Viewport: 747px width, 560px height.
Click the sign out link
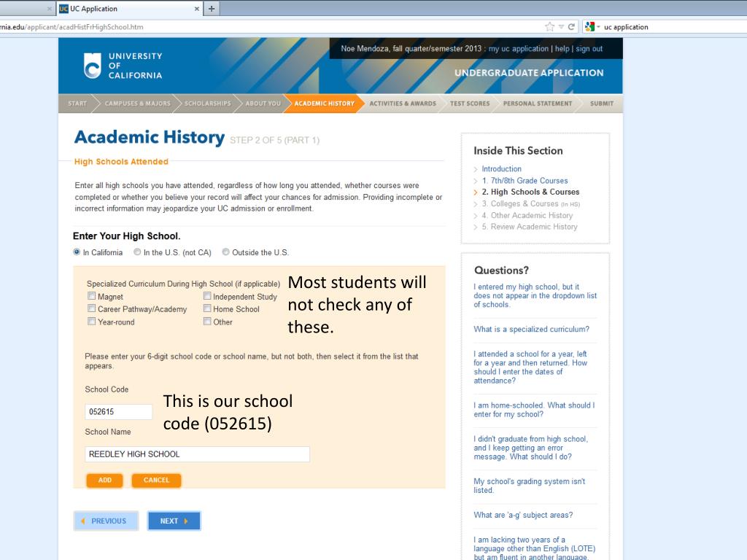589,49
